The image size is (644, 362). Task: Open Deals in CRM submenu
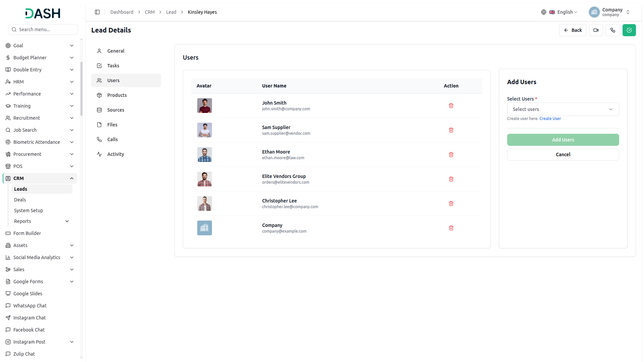pyautogui.click(x=42, y=200)
